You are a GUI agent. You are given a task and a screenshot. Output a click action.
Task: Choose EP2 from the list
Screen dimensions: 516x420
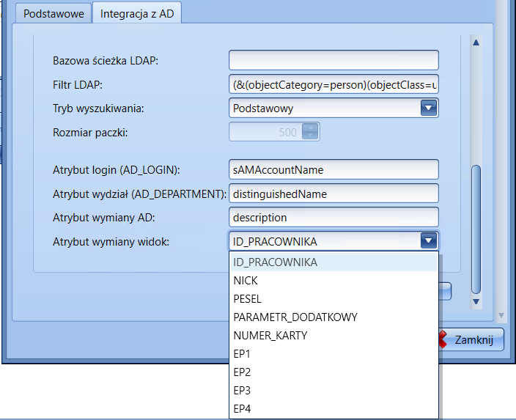(x=333, y=372)
